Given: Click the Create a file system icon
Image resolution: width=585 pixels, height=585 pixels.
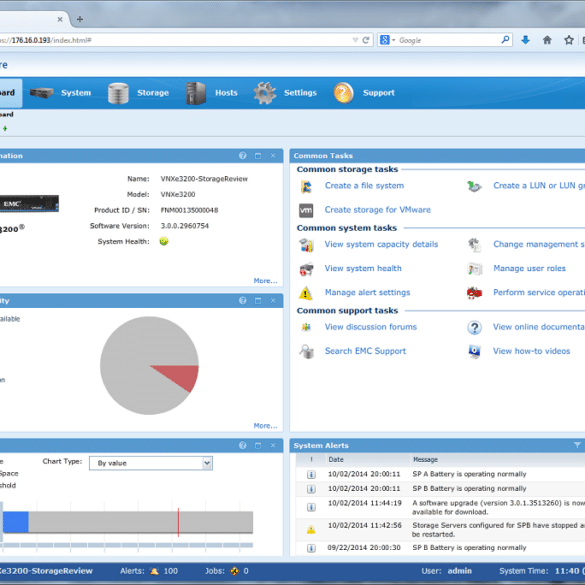Looking at the screenshot, I should pyautogui.click(x=306, y=187).
